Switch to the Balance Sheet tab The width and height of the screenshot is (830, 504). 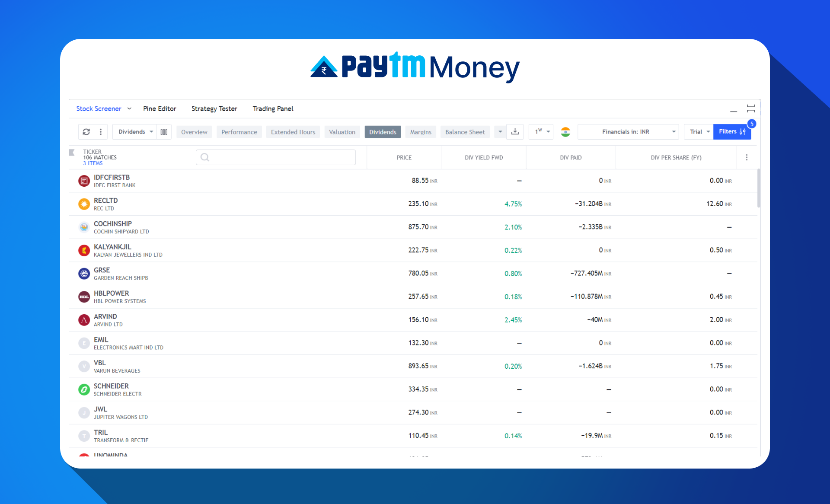coord(465,131)
